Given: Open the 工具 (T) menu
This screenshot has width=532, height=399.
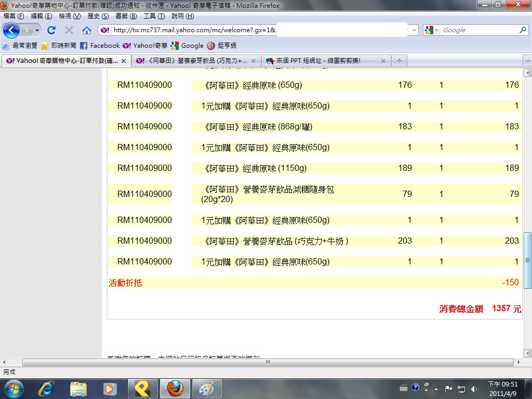Looking at the screenshot, I should point(154,16).
